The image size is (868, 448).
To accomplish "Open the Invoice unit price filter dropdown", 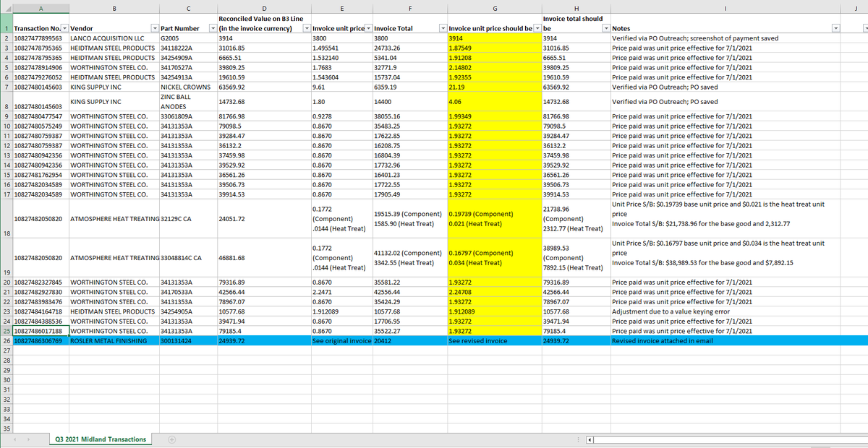I will pos(367,28).
